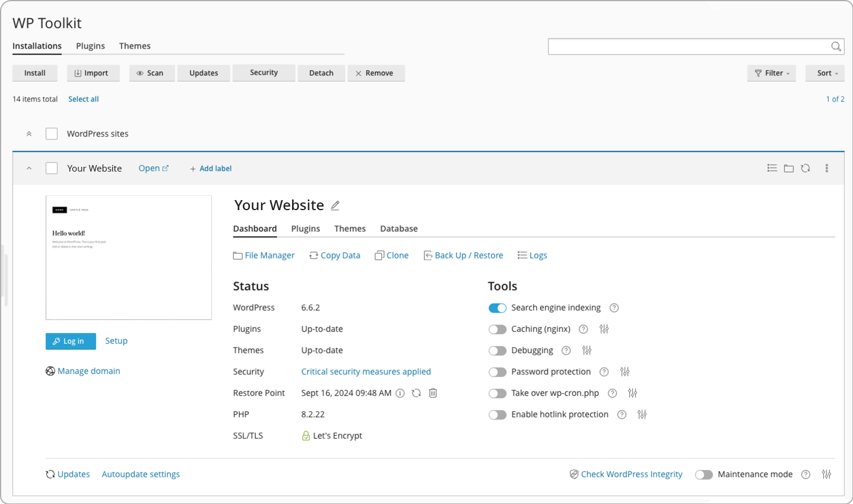Viewport: 853px width, 504px height.
Task: Enable Password protection toggle
Action: click(x=497, y=372)
